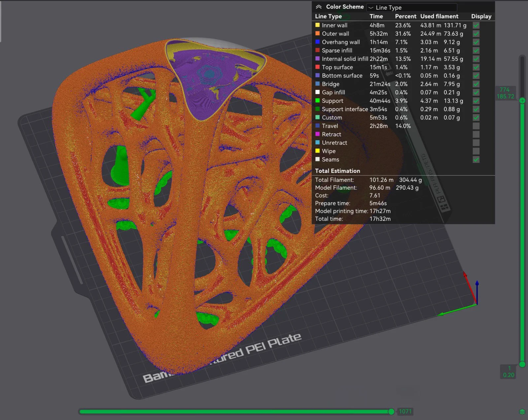Viewport: 528px width, 420px height.
Task: Click the Support green color swatch
Action: [317, 101]
